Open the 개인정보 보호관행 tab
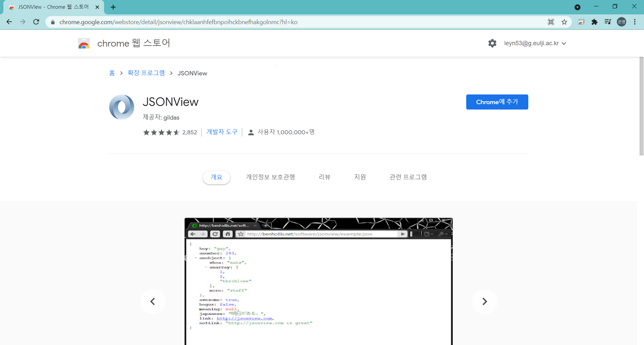Image resolution: width=644 pixels, height=345 pixels. click(270, 177)
